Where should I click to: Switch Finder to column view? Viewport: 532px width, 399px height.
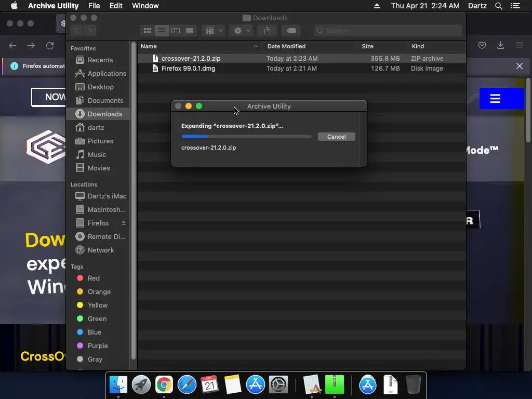pos(176,31)
